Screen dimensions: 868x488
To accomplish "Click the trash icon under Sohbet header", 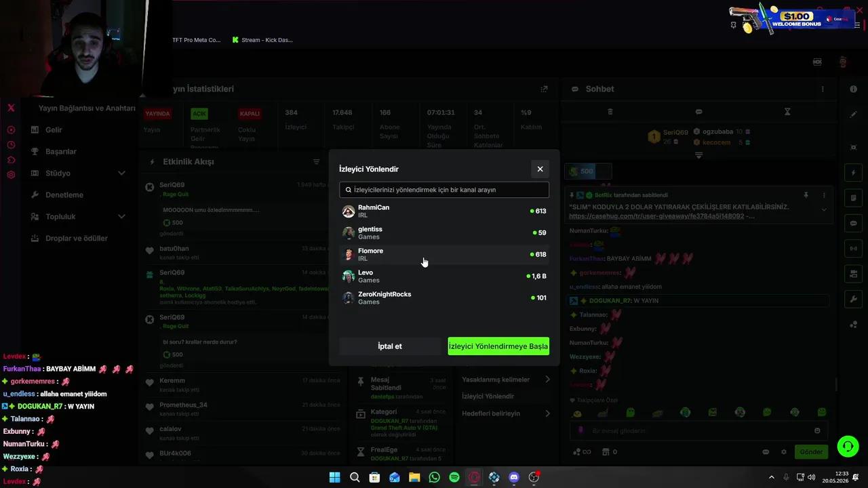I will pyautogui.click(x=610, y=112).
